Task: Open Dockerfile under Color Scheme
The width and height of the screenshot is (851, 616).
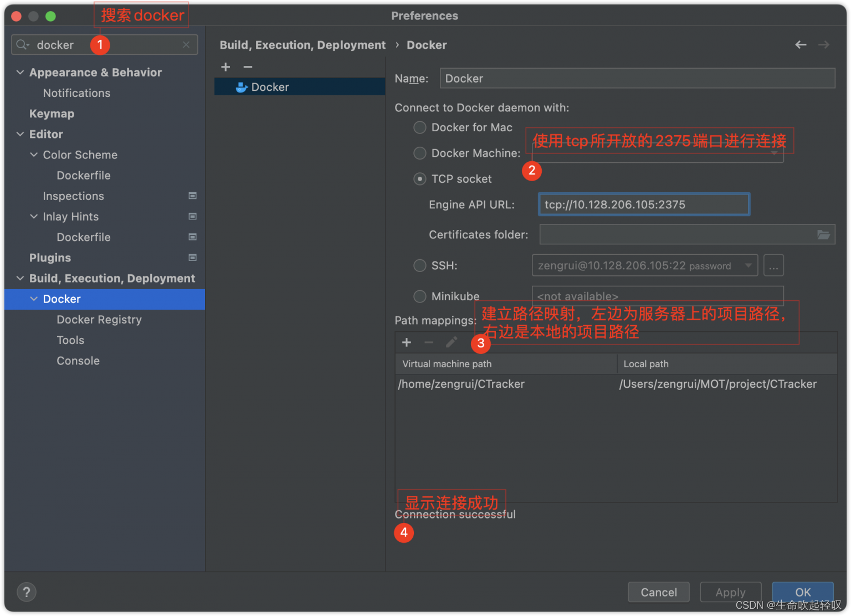Action: (x=84, y=175)
